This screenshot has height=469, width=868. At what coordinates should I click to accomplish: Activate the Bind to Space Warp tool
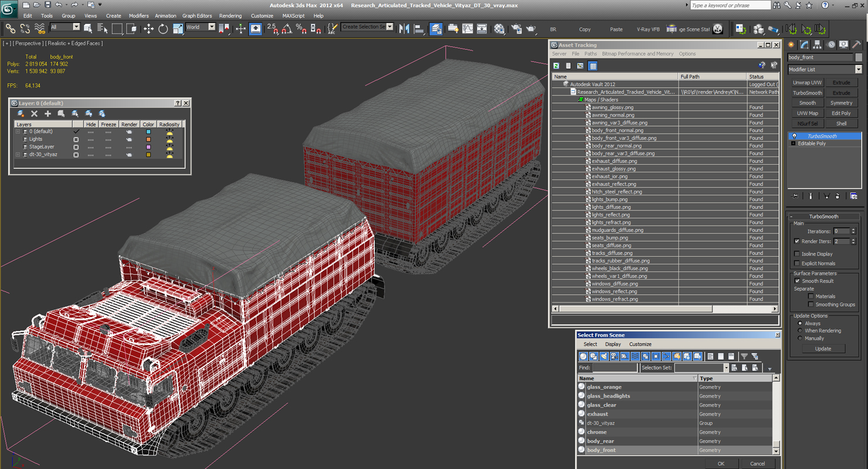click(40, 29)
